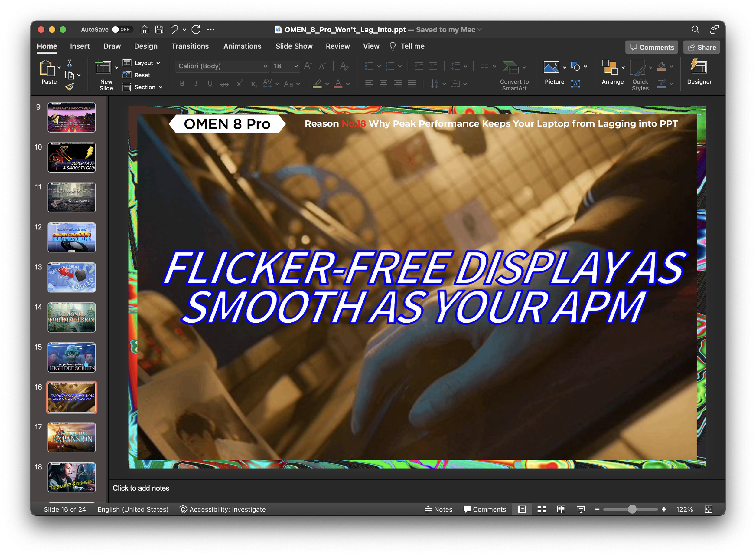Switch to Normal view button

(x=522, y=509)
